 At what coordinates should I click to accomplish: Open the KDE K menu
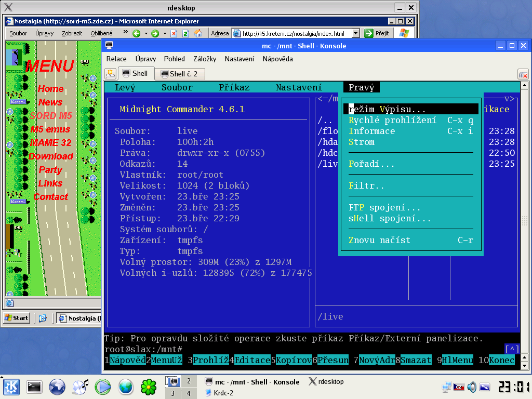[11, 387]
